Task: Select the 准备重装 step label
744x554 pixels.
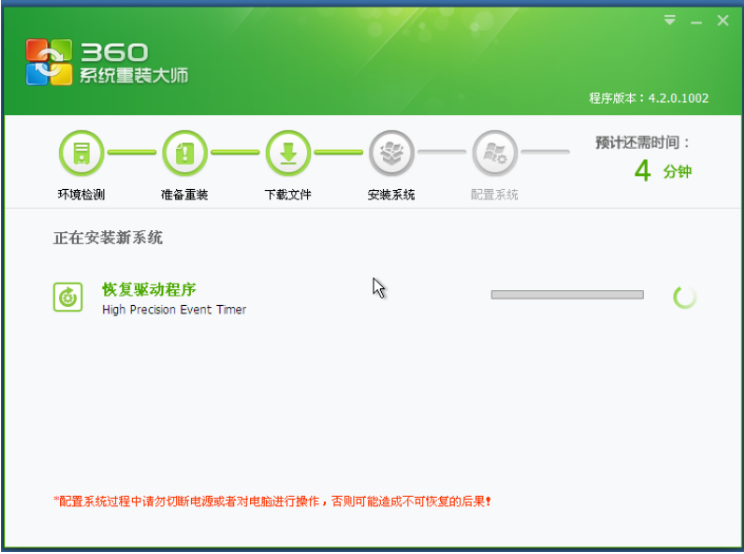Action: point(185,194)
